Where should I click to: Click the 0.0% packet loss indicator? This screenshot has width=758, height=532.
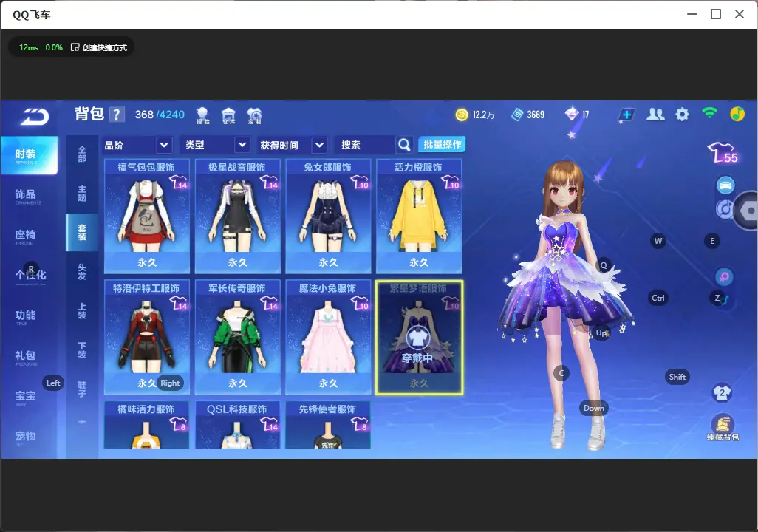coord(54,47)
